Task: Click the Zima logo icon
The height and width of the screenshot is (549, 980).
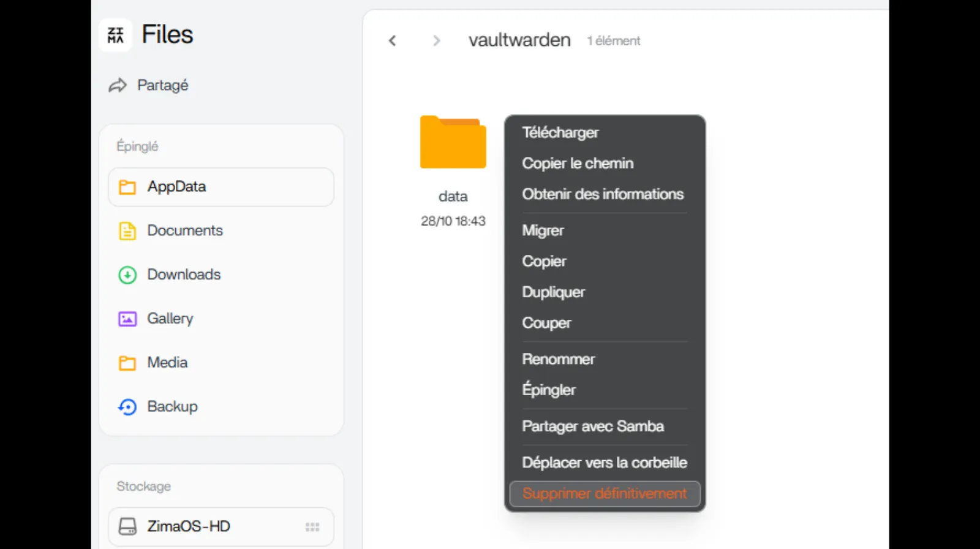Action: point(115,35)
